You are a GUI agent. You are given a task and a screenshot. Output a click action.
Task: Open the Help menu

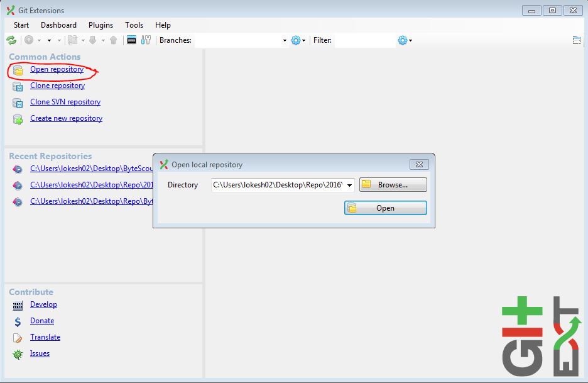tap(163, 25)
